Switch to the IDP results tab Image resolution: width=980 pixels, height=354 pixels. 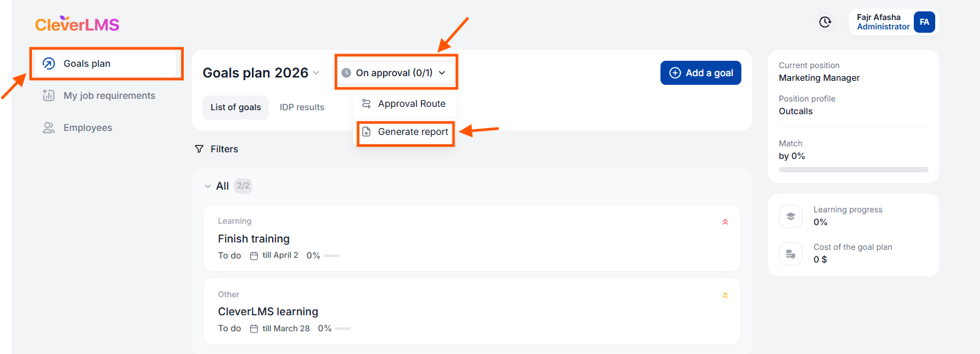301,107
